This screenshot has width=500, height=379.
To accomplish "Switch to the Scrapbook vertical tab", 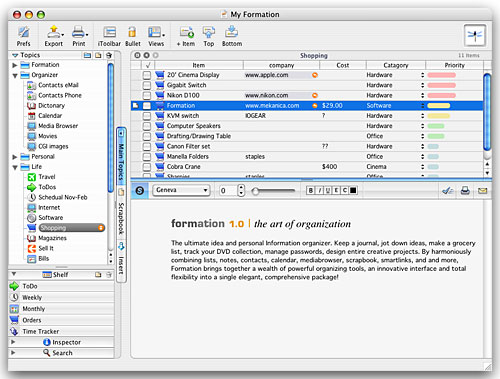I will (121, 213).
